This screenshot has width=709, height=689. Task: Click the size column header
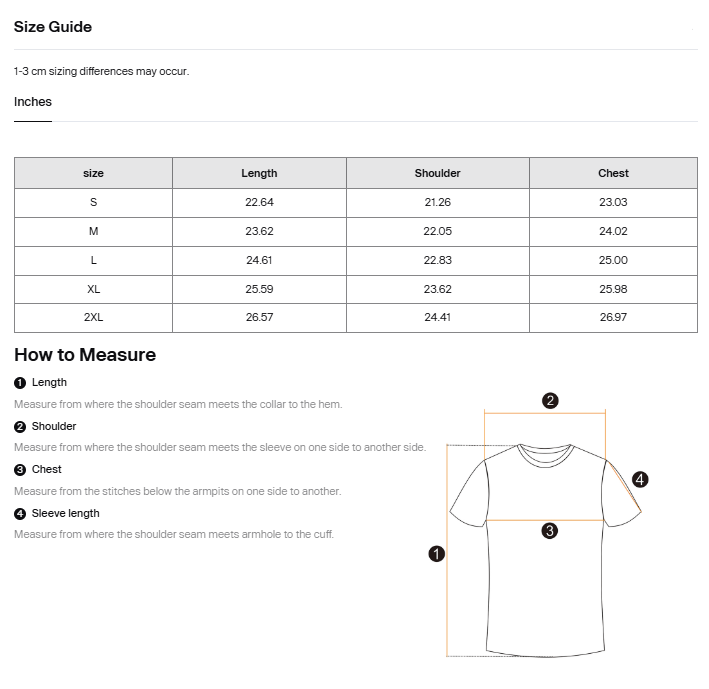pyautogui.click(x=93, y=173)
